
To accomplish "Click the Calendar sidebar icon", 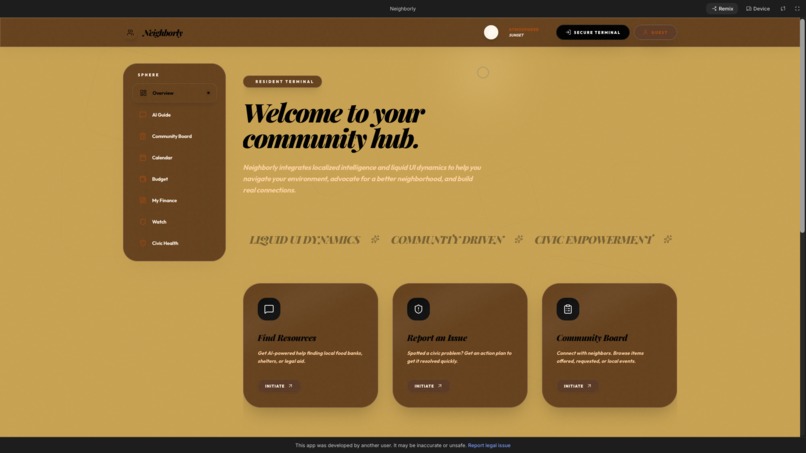I will point(143,158).
